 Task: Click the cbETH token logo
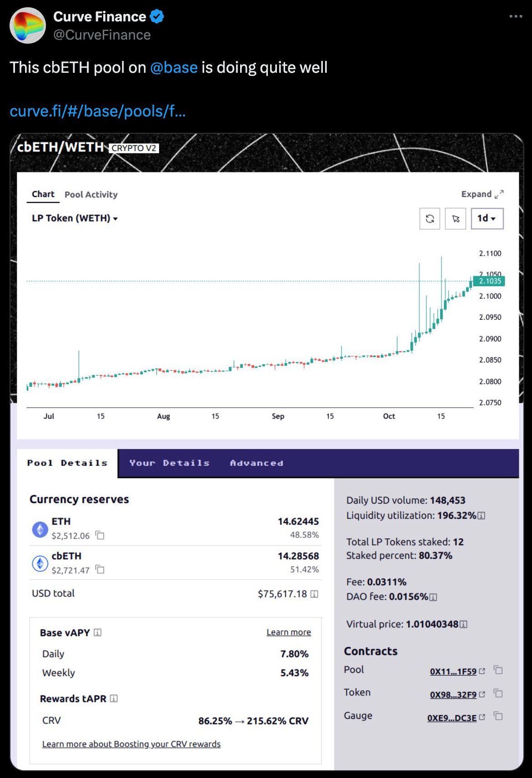tap(40, 563)
